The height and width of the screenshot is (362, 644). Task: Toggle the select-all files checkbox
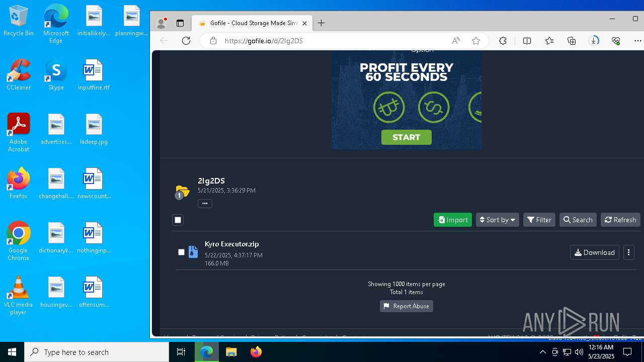coord(178,220)
